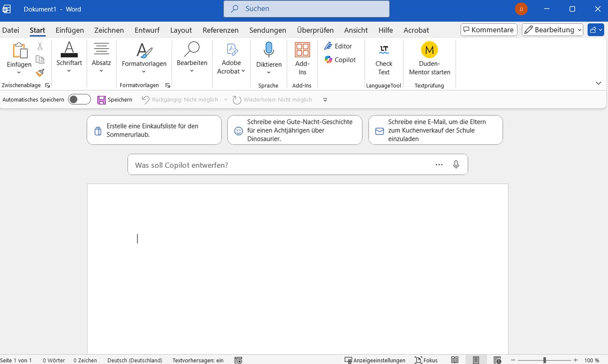Switch to print layout view icon

pos(476,360)
